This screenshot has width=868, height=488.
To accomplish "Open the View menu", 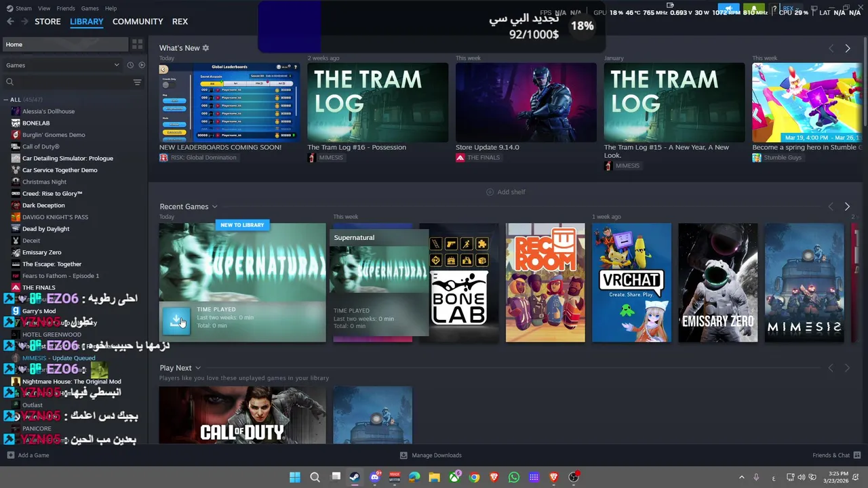I will click(x=44, y=8).
